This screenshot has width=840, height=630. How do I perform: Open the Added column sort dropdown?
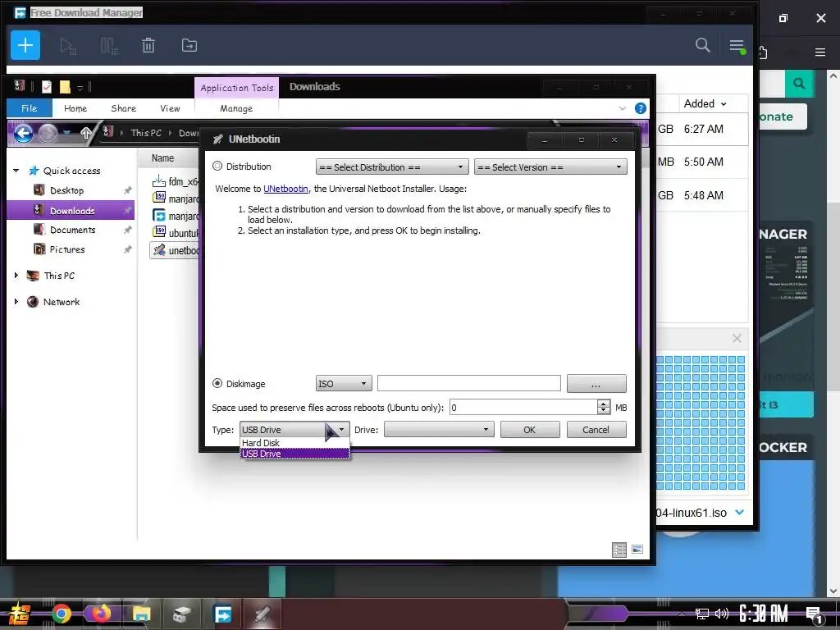[x=724, y=104]
